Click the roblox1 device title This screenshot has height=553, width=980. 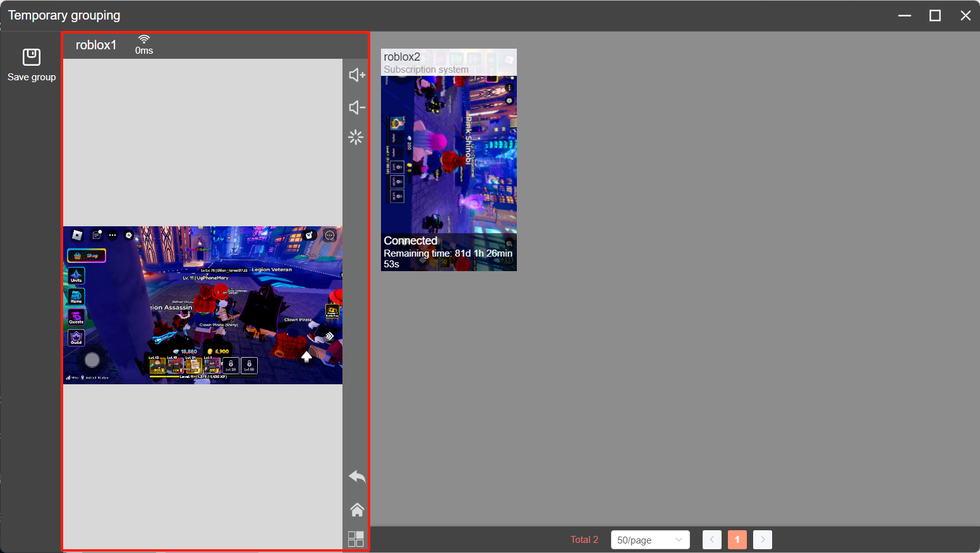click(x=96, y=45)
